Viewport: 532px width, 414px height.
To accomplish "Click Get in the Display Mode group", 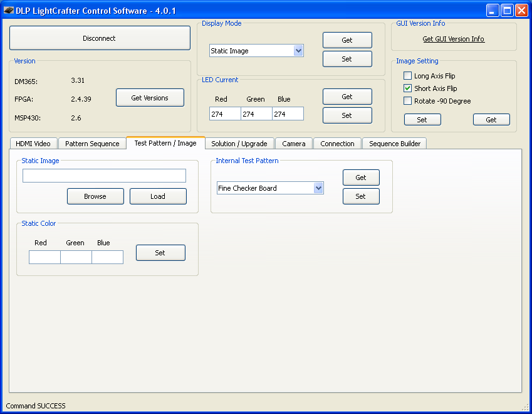I will pyautogui.click(x=347, y=40).
